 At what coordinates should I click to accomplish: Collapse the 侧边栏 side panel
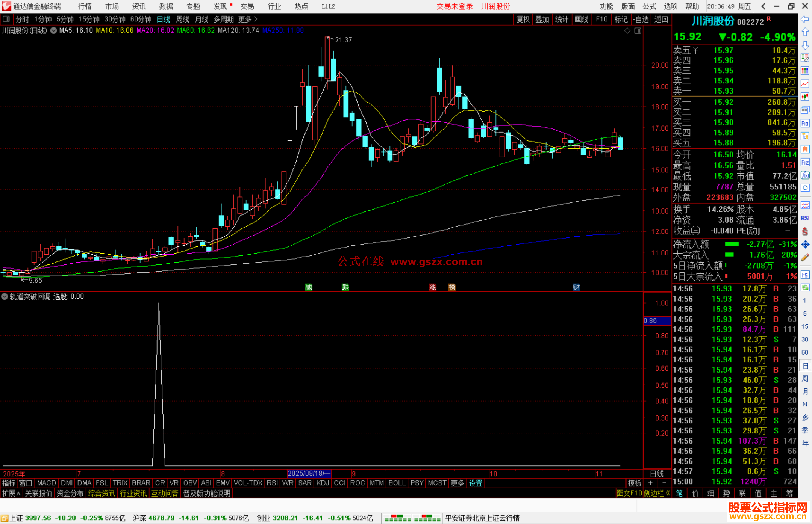click(x=657, y=493)
